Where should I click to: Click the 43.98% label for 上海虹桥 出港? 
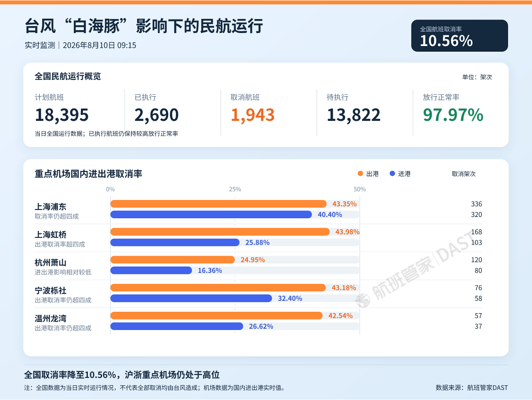point(348,232)
